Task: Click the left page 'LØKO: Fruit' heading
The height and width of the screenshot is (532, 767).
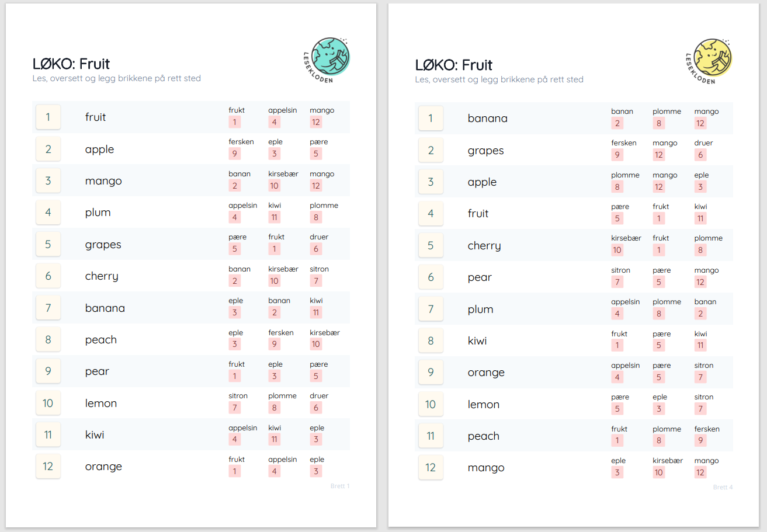Action: [71, 64]
